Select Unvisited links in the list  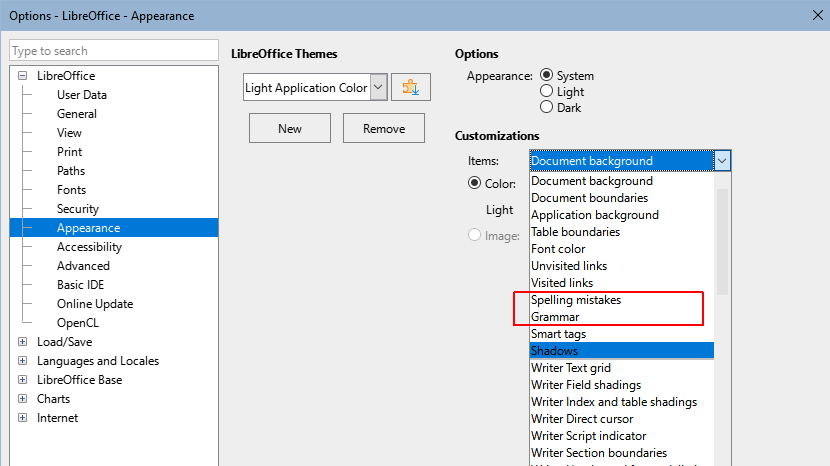[622, 265]
